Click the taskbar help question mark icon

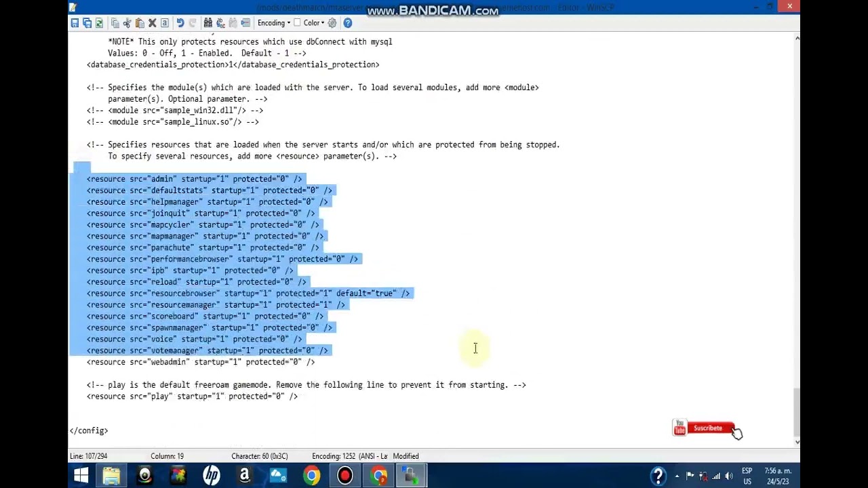pos(658,476)
